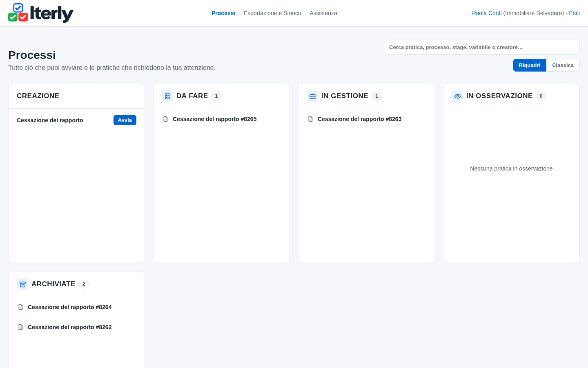Click document icon beside Cessazione del rapporto #8263
588x368 pixels.
(x=310, y=119)
